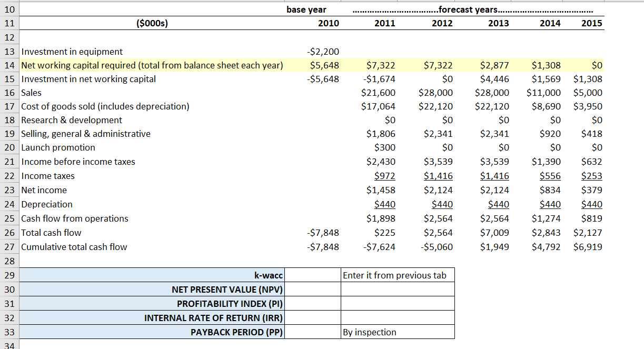Select the 2010 base year column header
The height and width of the screenshot is (349, 644).
(x=330, y=23)
